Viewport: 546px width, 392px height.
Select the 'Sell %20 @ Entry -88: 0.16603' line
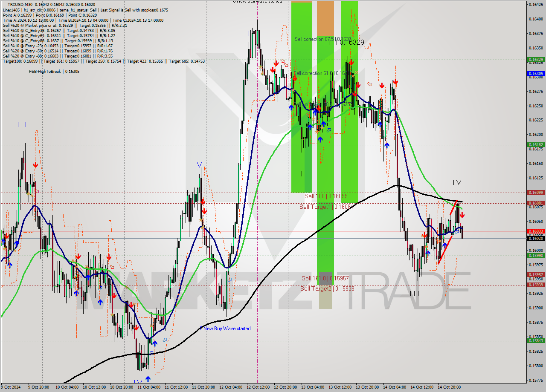58,56
